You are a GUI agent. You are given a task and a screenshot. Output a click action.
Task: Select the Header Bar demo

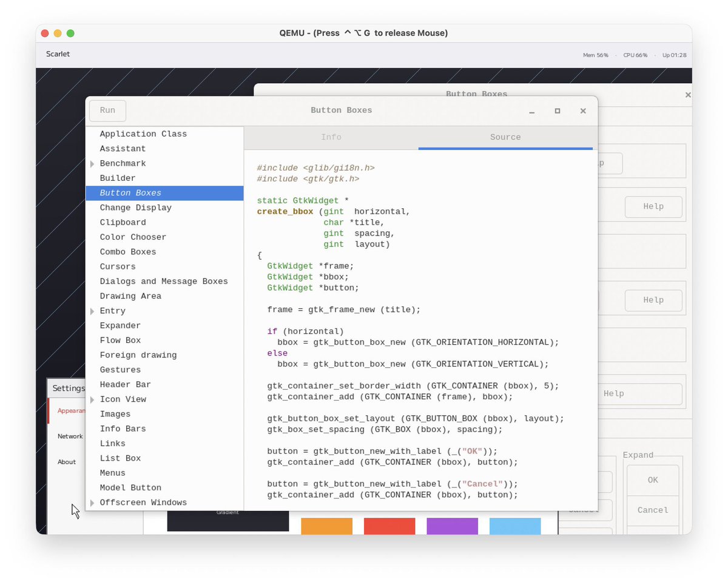pyautogui.click(x=164, y=385)
